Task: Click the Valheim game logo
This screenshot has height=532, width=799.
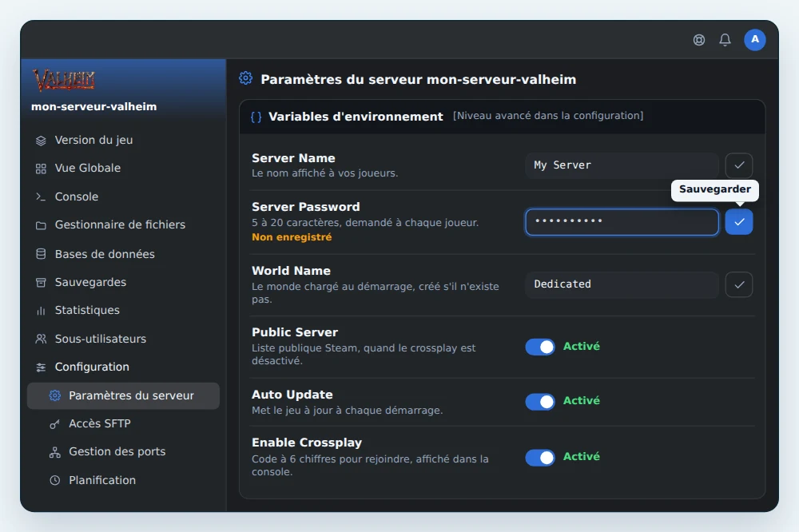Action: [64, 80]
